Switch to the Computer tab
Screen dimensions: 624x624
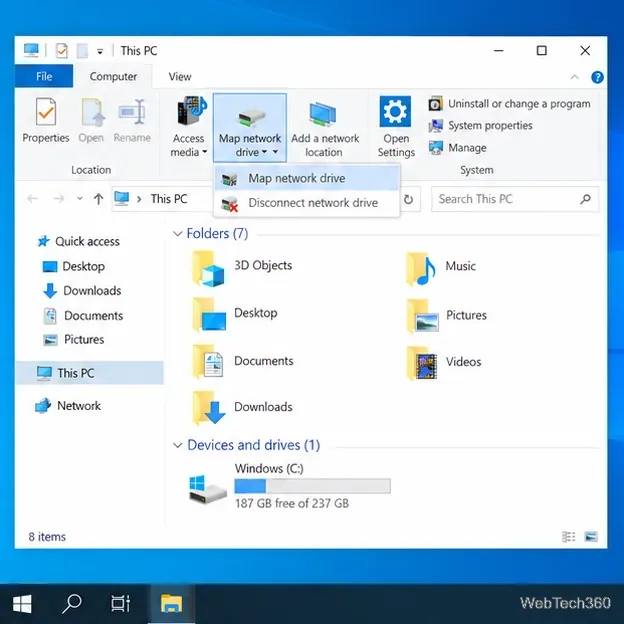113,76
